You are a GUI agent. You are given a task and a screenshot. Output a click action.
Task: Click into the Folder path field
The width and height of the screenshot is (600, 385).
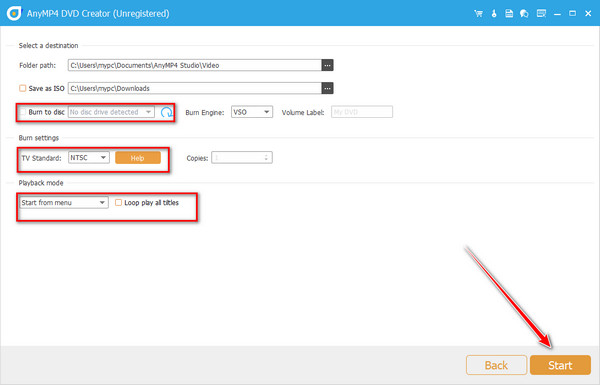point(195,65)
